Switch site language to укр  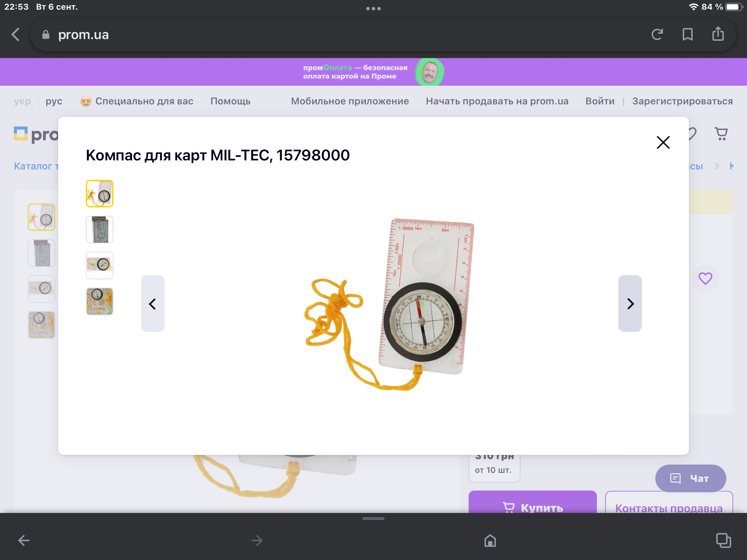tap(22, 101)
